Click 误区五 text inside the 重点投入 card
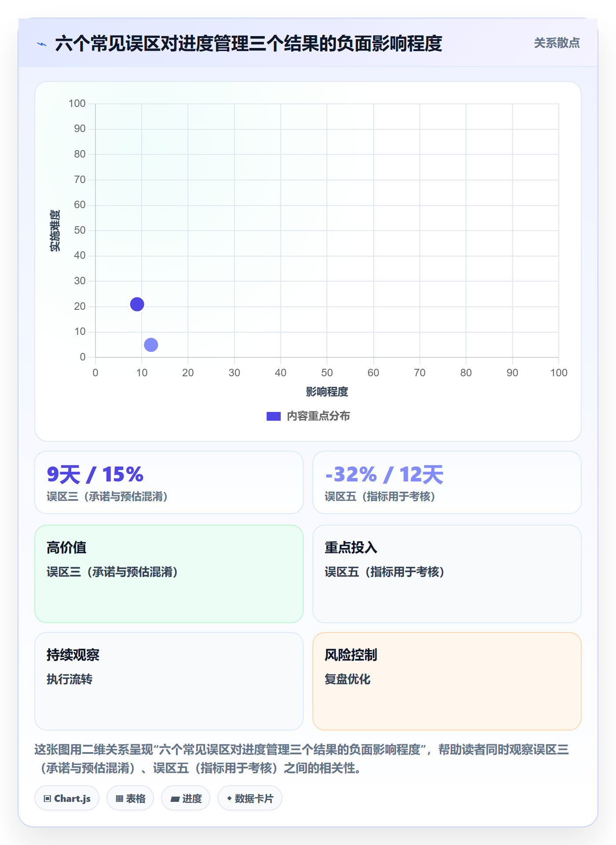Image resolution: width=616 pixels, height=845 pixels. (x=385, y=572)
